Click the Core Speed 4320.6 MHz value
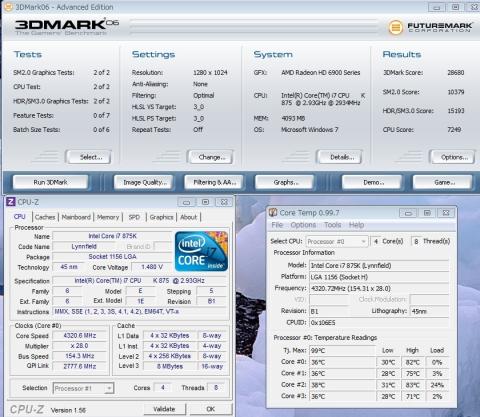 80,336
